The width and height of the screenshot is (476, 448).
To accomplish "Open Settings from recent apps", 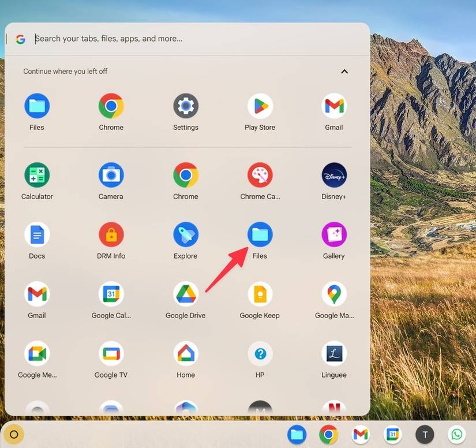I will coord(185,106).
